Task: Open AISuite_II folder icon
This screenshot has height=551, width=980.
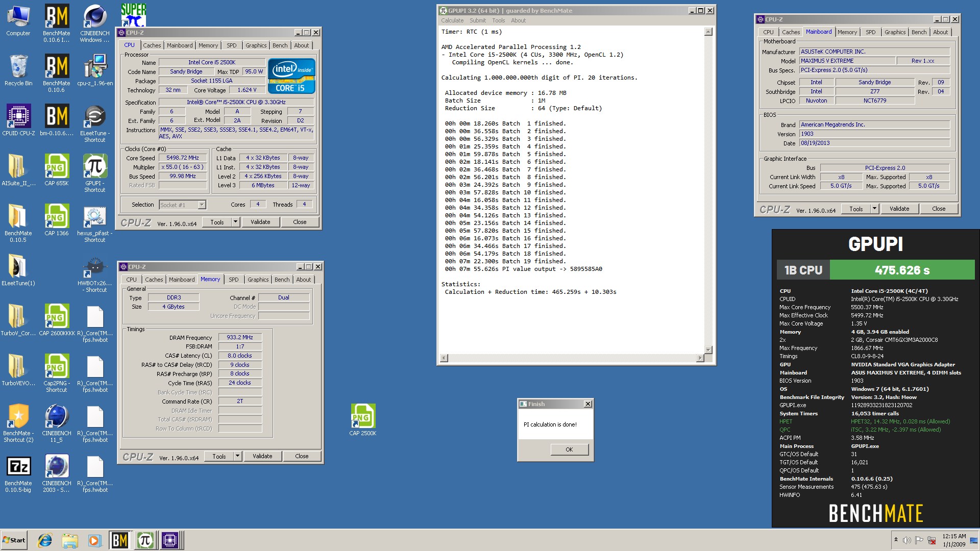Action: click(x=18, y=170)
